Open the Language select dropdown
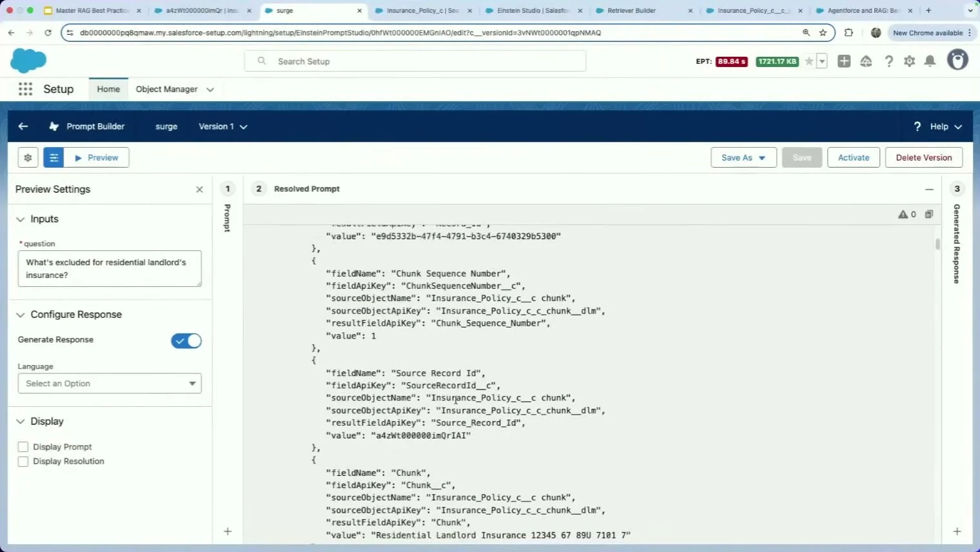 [x=110, y=383]
